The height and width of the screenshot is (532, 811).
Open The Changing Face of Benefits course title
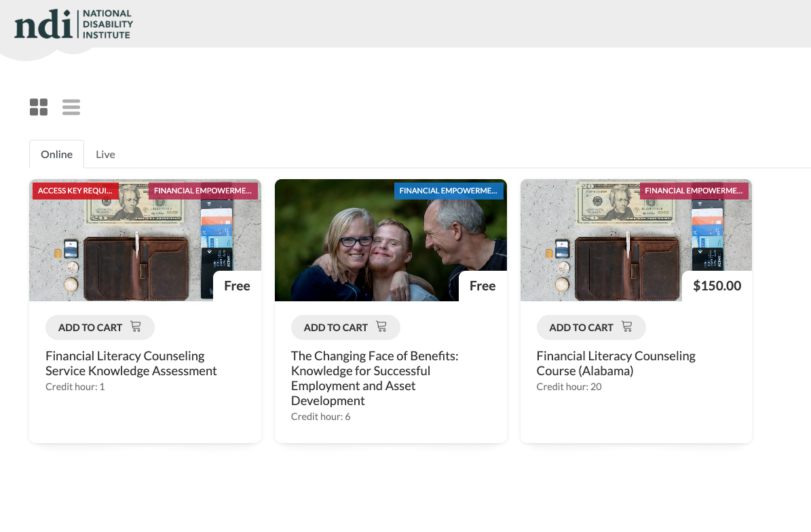coord(375,379)
